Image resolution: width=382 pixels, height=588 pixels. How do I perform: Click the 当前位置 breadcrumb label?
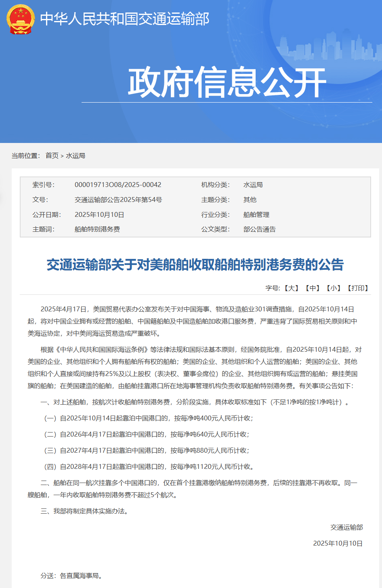[x=25, y=155]
